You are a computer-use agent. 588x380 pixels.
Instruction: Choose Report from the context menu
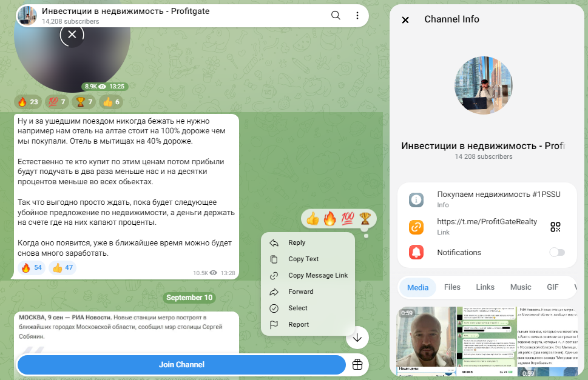pyautogui.click(x=308, y=325)
